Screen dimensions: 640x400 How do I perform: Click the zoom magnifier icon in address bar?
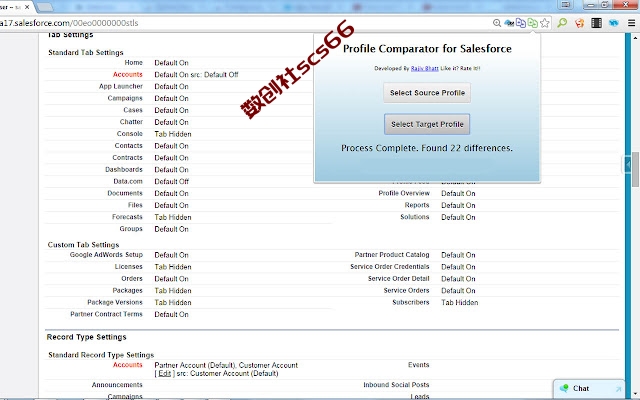[x=497, y=23]
